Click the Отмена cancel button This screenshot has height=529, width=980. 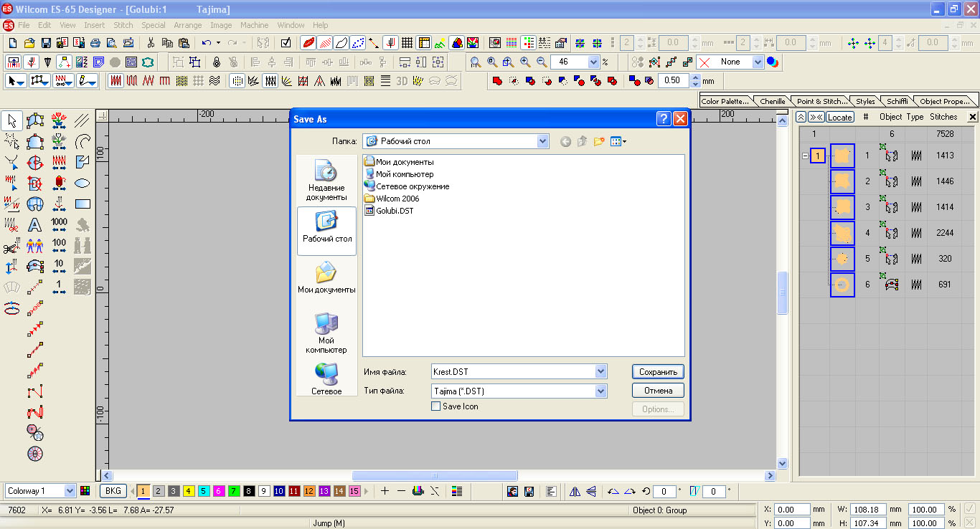(658, 391)
